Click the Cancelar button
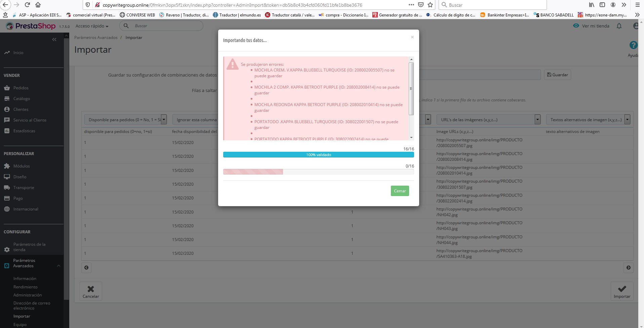Image resolution: width=644 pixels, height=328 pixels. coord(91,291)
